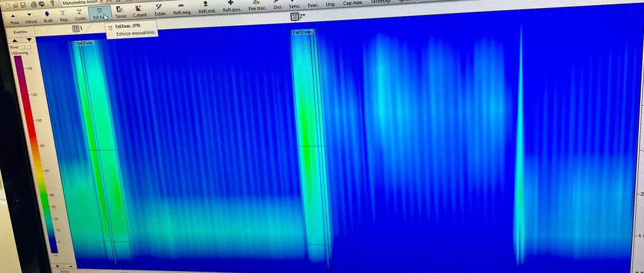
Task: Select the Urg. urgency event tool
Action: click(x=330, y=3)
